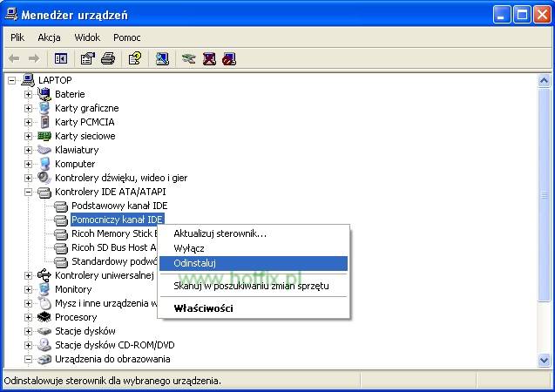This screenshot has width=555, height=392.
Task: Click the Help toolbar icon
Action: [x=134, y=58]
